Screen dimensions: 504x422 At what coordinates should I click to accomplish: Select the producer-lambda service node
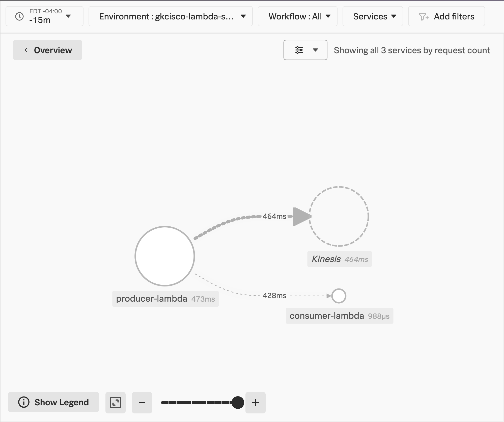[165, 256]
